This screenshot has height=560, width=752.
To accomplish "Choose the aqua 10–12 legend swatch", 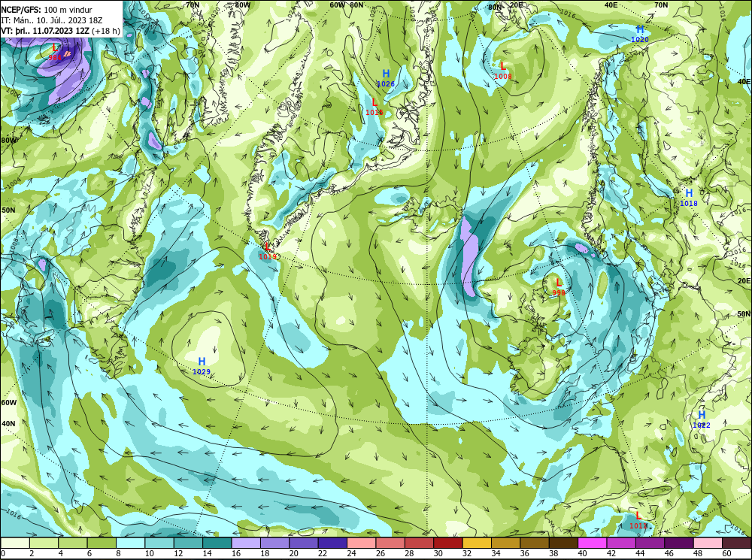I will tap(159, 543).
